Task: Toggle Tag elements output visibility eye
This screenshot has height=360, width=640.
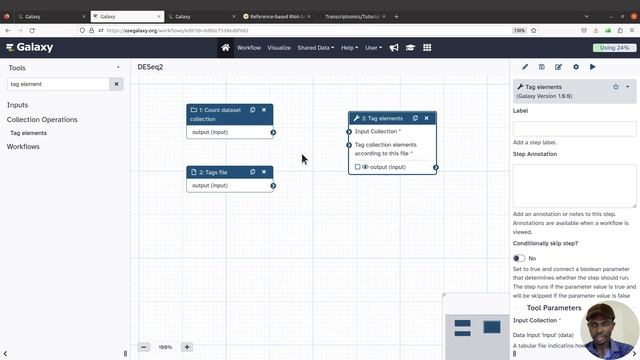Action: [365, 167]
